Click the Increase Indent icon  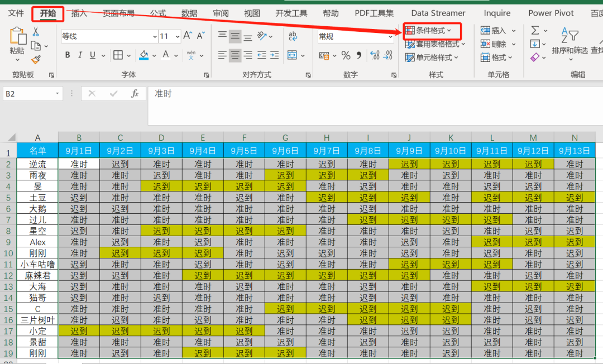tap(274, 55)
